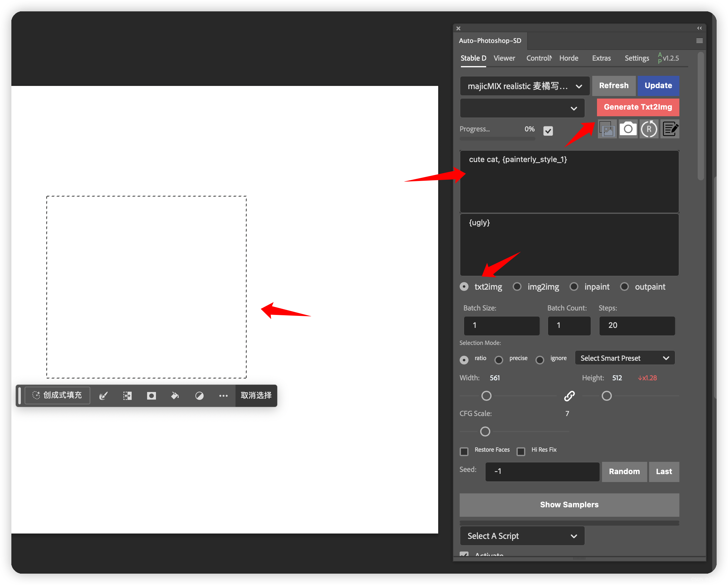This screenshot has height=585, width=728.
Task: Click the Last seed button
Action: click(x=664, y=472)
